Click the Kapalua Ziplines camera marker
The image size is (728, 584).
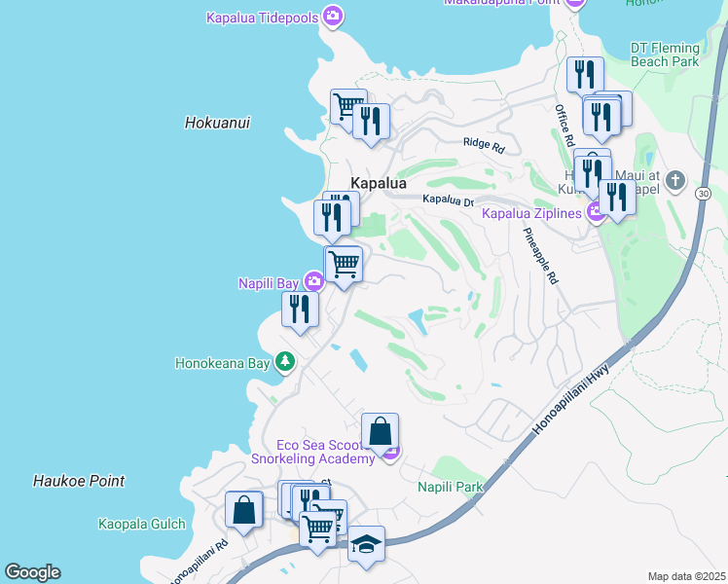(x=595, y=212)
